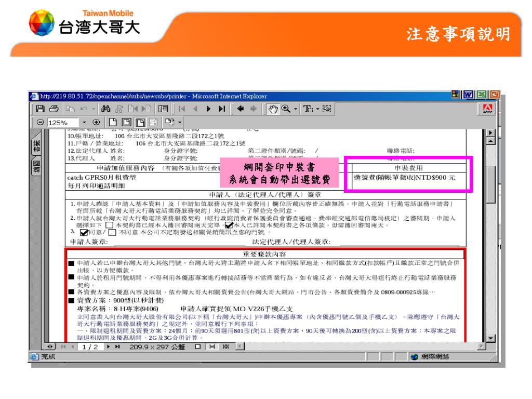The image size is (532, 399).
Task: Select Single Page layout icon
Action: coord(198,347)
